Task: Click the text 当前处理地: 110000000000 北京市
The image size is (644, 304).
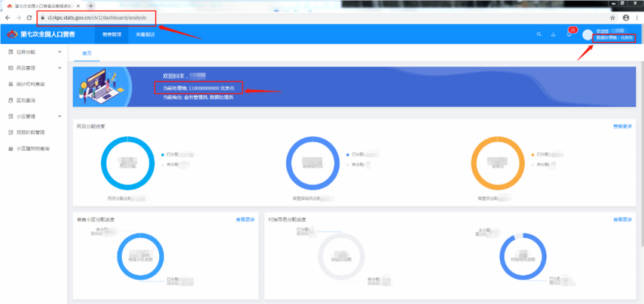Action: pyautogui.click(x=199, y=88)
